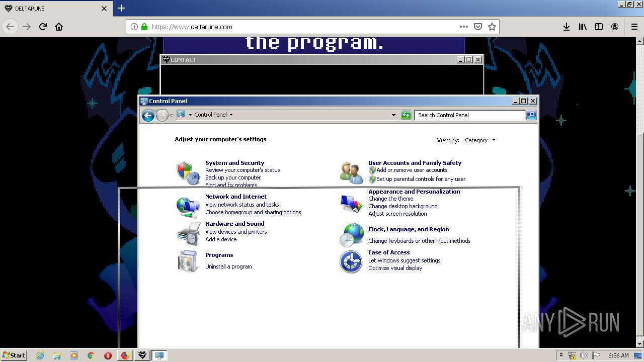Image resolution: width=644 pixels, height=362 pixels.
Task: Show hidden system tray icons
Action: point(561,355)
